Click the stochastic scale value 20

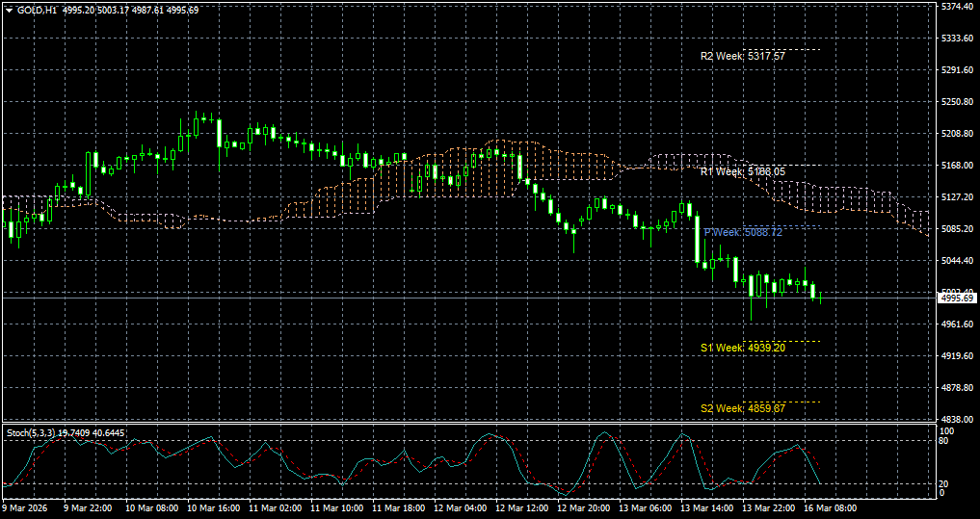[x=945, y=484]
